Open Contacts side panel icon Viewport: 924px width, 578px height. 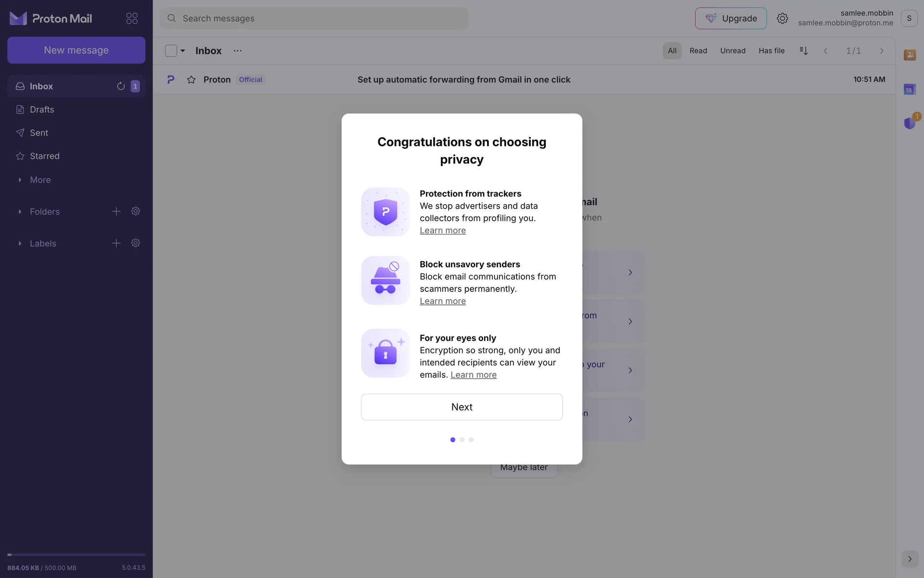[909, 55]
